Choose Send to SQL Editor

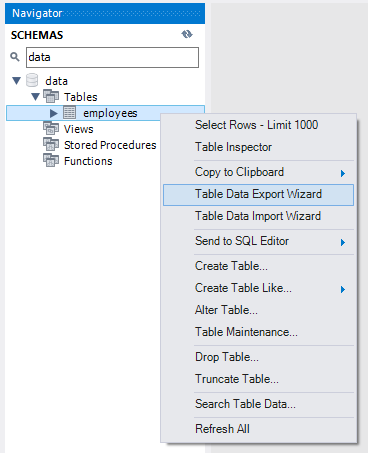click(258, 241)
